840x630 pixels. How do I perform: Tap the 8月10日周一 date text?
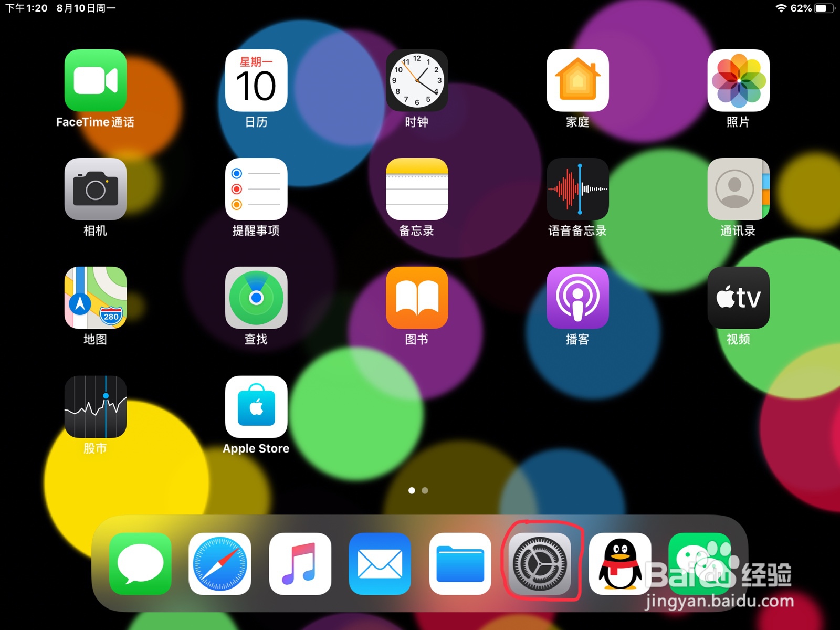pyautogui.click(x=86, y=8)
